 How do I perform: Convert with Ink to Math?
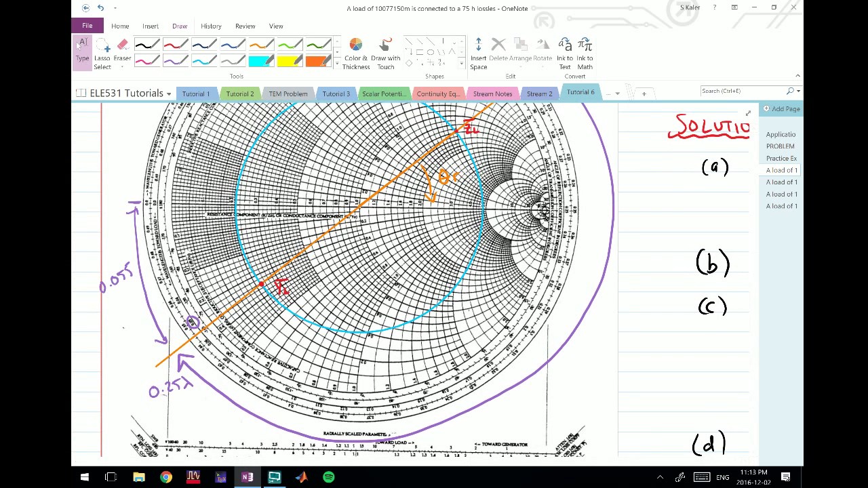point(585,54)
